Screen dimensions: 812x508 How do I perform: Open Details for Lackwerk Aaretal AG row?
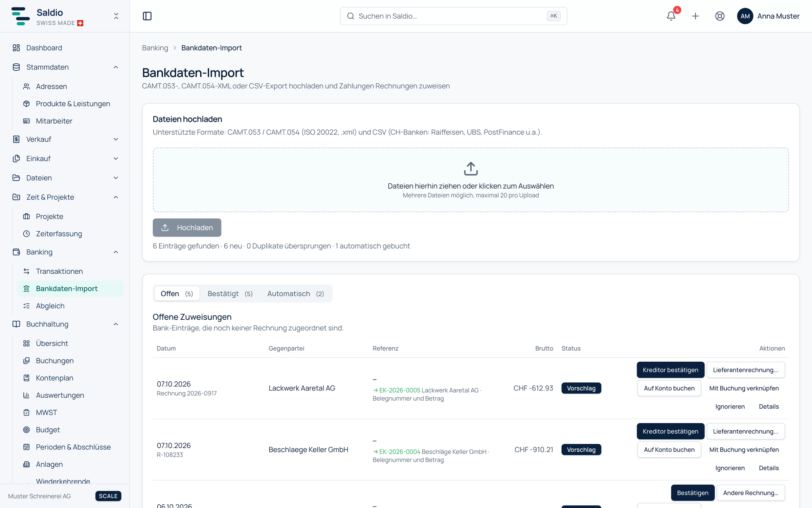(x=768, y=406)
